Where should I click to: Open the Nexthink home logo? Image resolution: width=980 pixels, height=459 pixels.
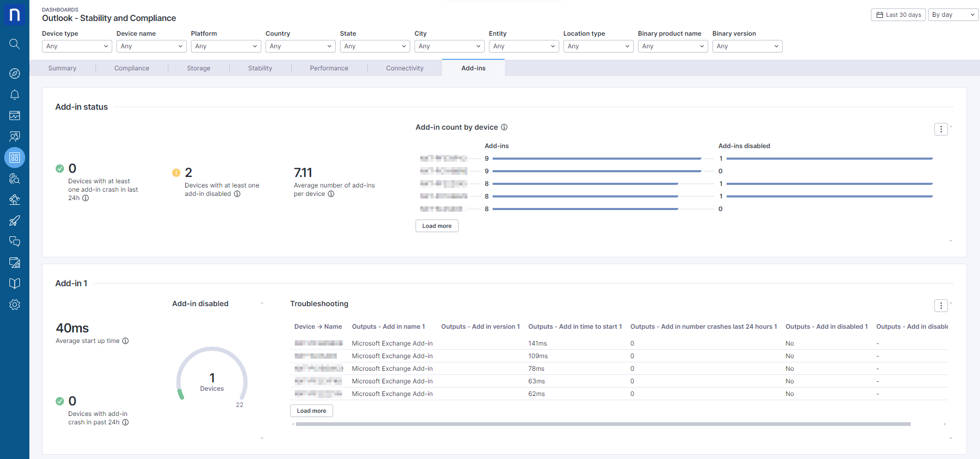pyautogui.click(x=15, y=15)
